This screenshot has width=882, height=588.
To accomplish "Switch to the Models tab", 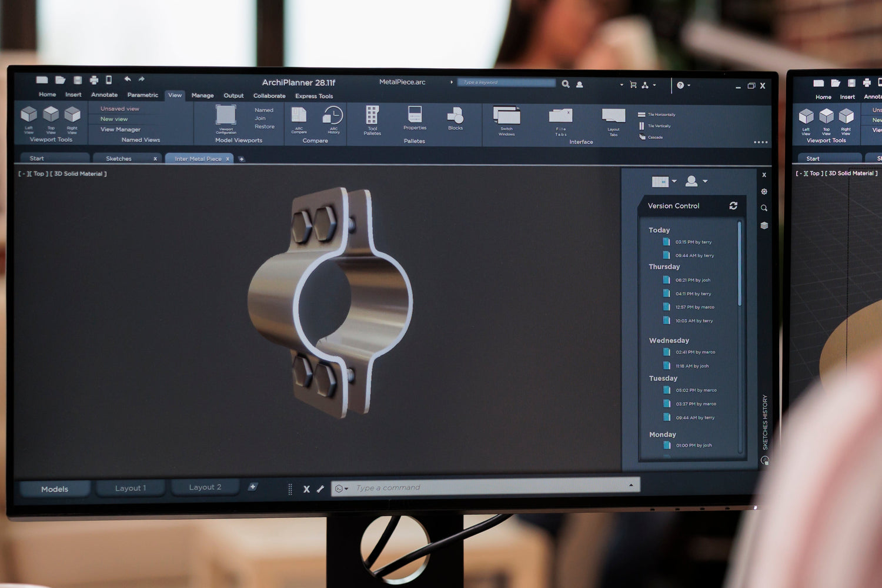I will coord(55,489).
